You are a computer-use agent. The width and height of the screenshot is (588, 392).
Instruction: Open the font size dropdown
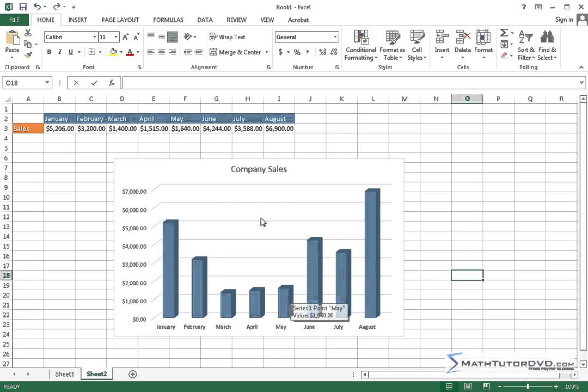tap(116, 37)
